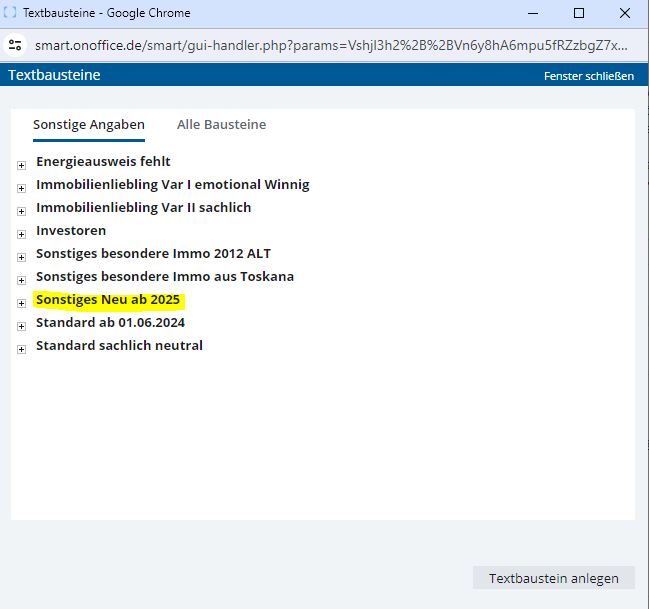Expand plus icon beside Immobilienliebling Var II sachlich
Viewport: 649px width, 609px height.
[x=21, y=210]
